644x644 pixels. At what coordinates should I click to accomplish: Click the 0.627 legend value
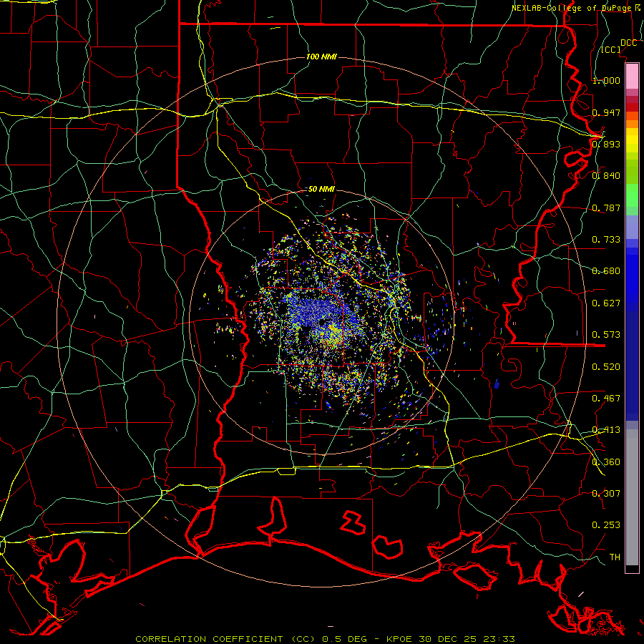(x=606, y=303)
